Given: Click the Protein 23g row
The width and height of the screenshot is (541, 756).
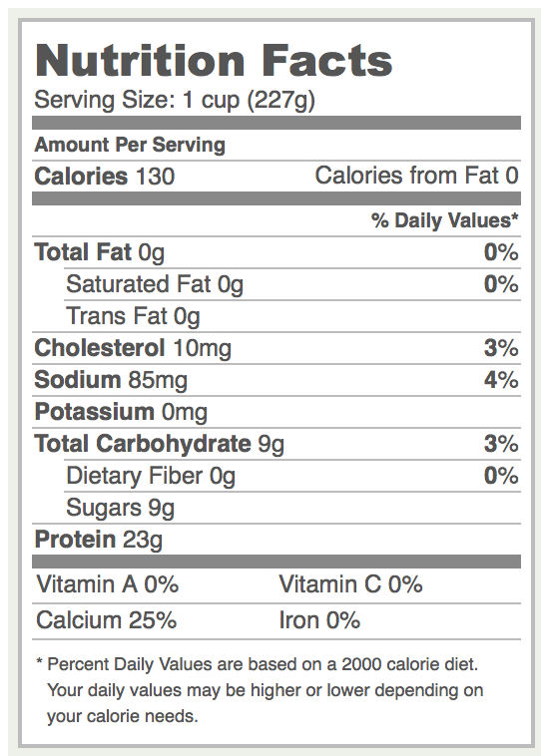Looking at the screenshot, I should pyautogui.click(x=276, y=539).
